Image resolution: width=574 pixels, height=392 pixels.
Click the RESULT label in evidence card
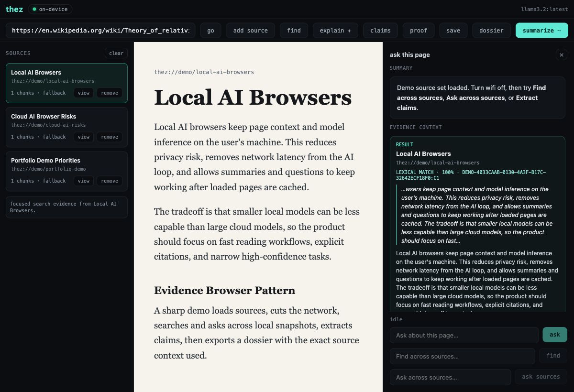[405, 144]
